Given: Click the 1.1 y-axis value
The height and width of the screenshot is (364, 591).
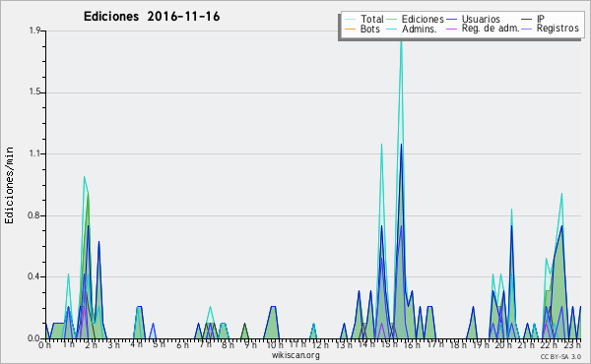Looking at the screenshot, I should pyautogui.click(x=35, y=153).
